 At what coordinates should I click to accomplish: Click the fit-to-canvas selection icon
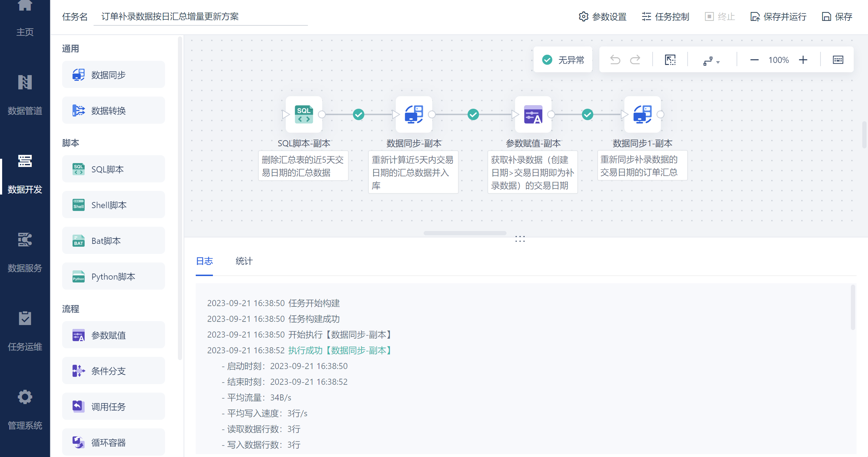pos(670,60)
